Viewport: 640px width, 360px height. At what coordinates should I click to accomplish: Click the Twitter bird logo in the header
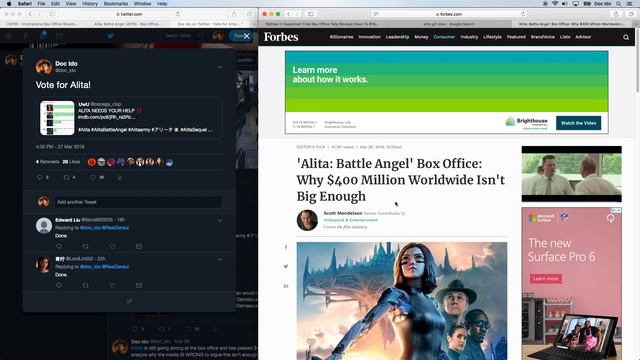110,36
